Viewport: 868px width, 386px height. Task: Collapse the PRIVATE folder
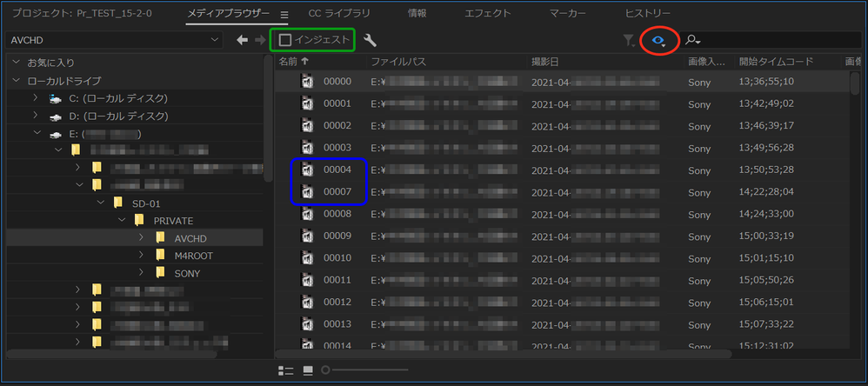click(122, 221)
